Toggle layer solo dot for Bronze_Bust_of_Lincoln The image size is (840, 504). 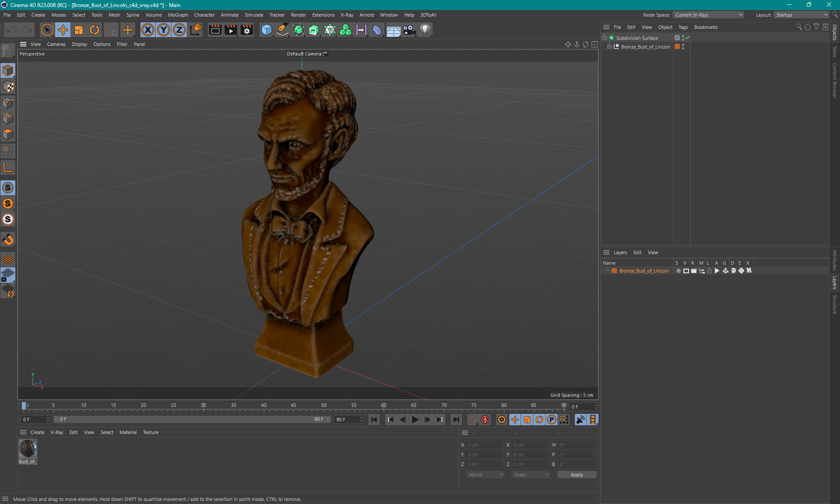[x=678, y=271]
